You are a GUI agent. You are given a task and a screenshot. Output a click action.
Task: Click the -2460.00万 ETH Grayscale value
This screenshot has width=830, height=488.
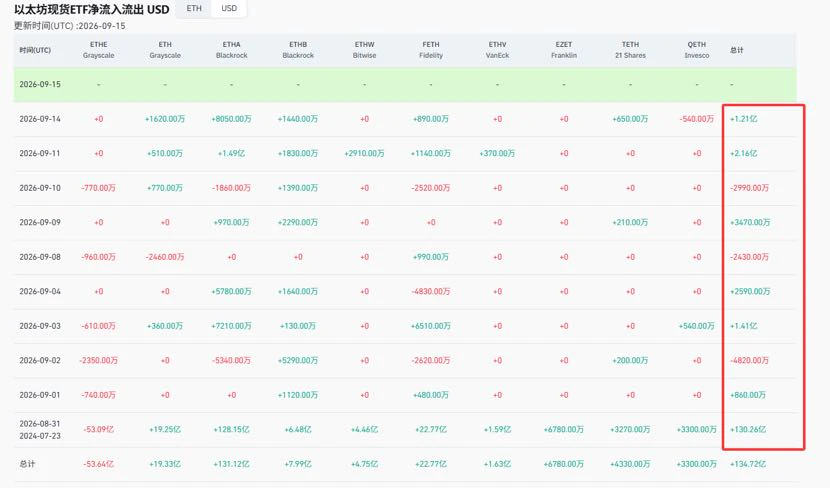(x=165, y=257)
